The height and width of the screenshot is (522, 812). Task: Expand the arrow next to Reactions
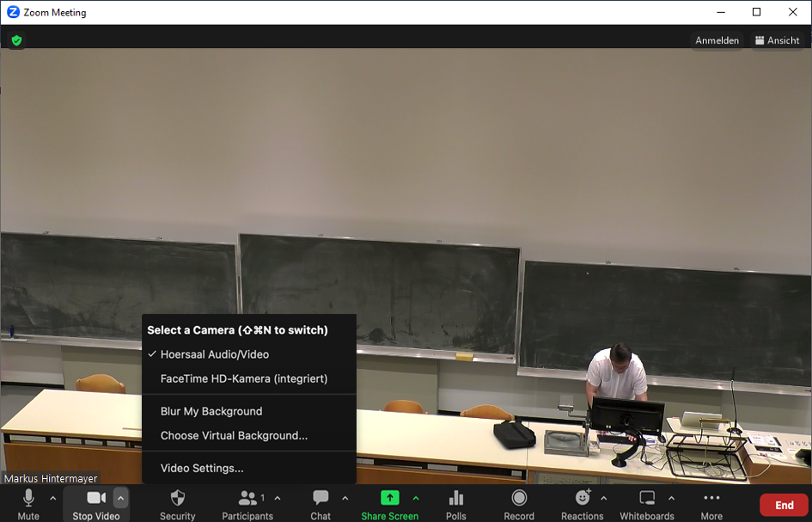(x=604, y=499)
